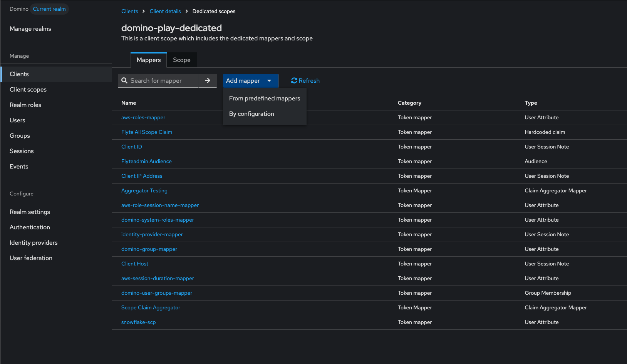Screen dimensions: 627x364
Task: Toggle the Add mapper dropdown caret
Action: [269, 80]
